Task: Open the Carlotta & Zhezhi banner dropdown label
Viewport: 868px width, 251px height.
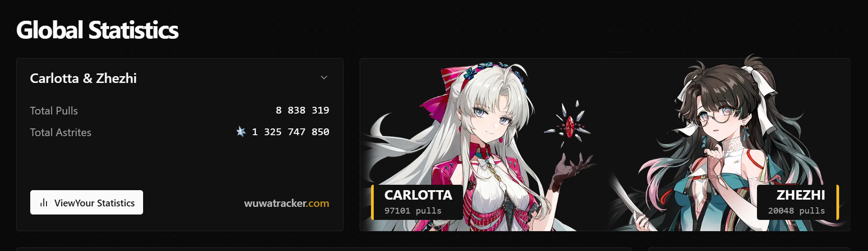Action: (84, 78)
